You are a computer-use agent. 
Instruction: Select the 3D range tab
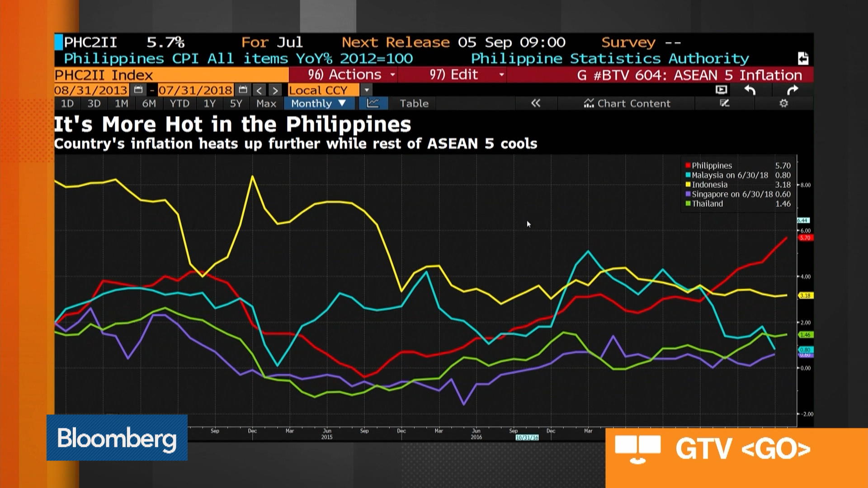click(x=94, y=103)
